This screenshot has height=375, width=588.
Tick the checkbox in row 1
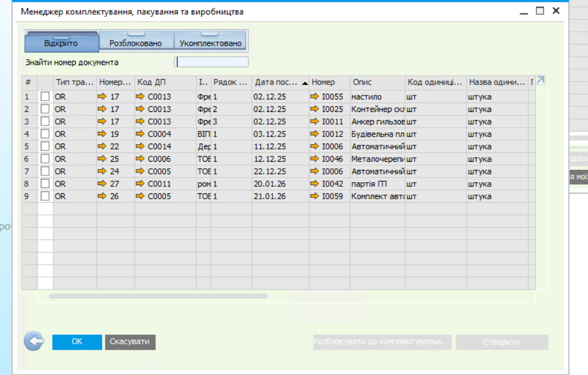click(x=45, y=97)
